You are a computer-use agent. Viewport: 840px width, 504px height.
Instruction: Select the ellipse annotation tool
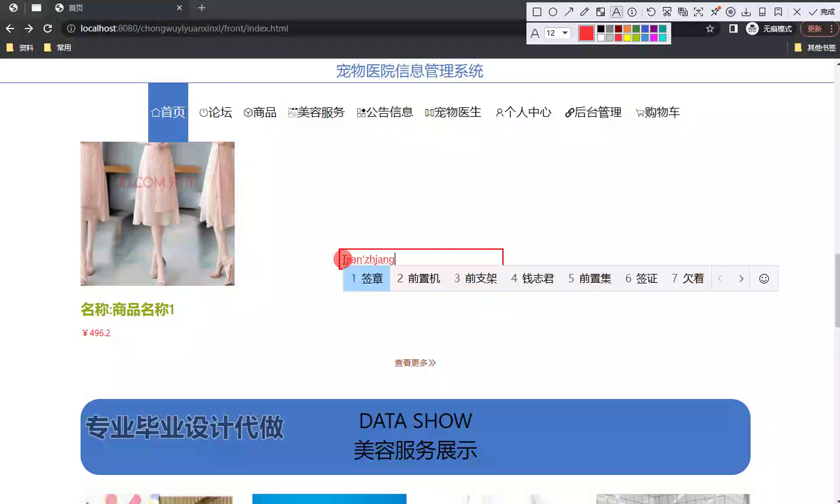pyautogui.click(x=553, y=12)
